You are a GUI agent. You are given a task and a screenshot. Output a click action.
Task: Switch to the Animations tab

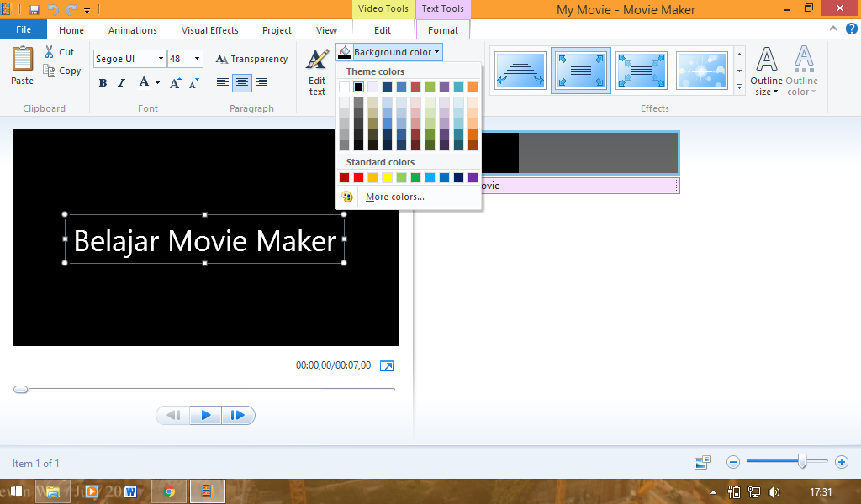click(x=132, y=30)
